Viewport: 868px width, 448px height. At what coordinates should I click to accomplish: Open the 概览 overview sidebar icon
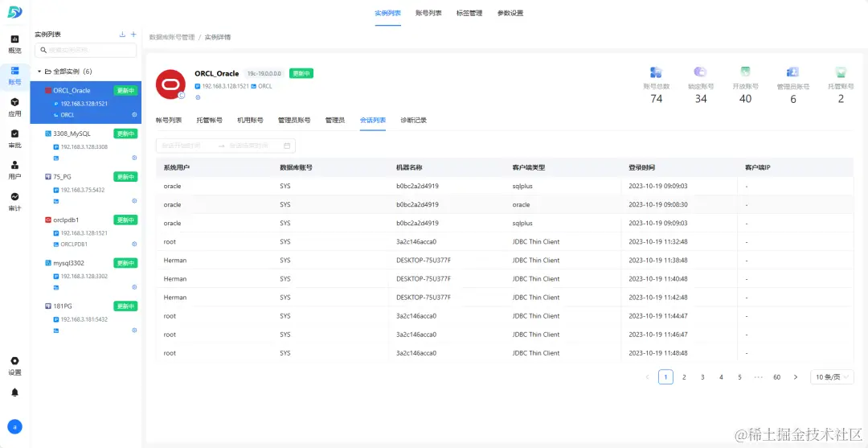15,43
